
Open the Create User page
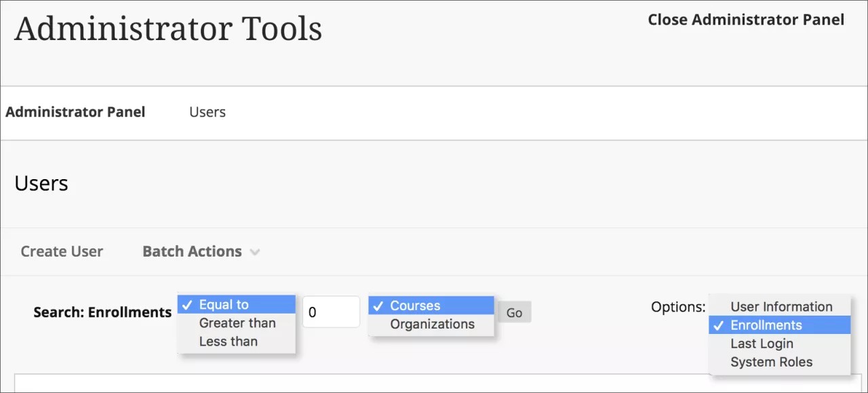(x=62, y=251)
